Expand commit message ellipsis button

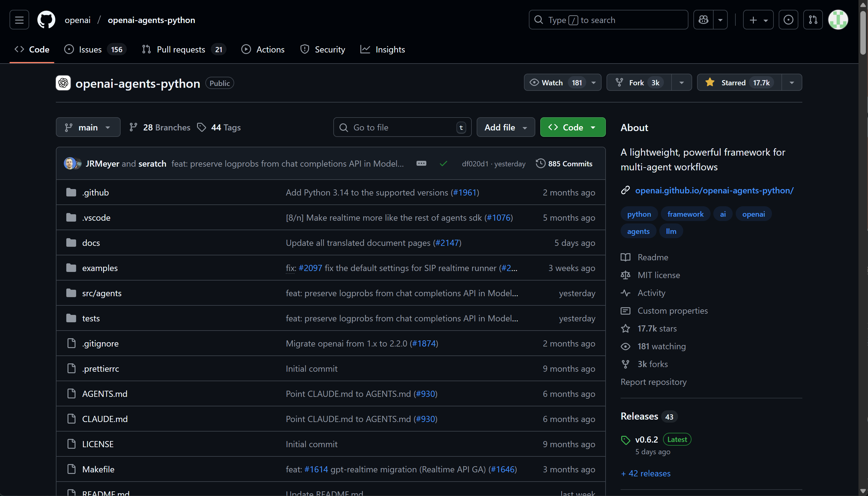pos(421,164)
